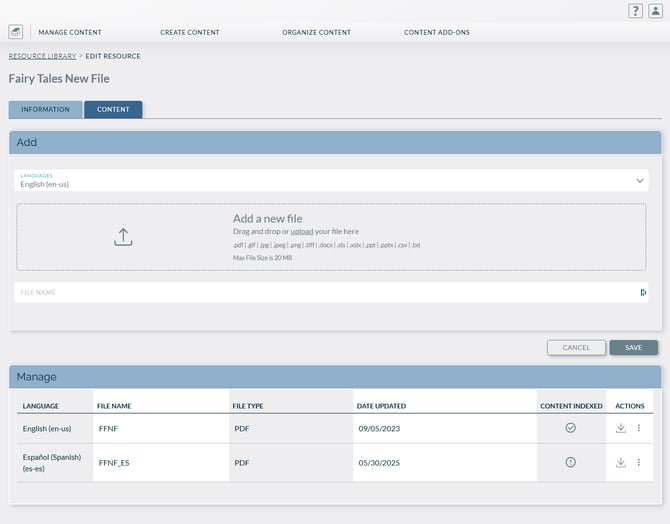Screen dimensions: 670x524
Task: Open the Organize Content menu
Action: click(x=316, y=32)
